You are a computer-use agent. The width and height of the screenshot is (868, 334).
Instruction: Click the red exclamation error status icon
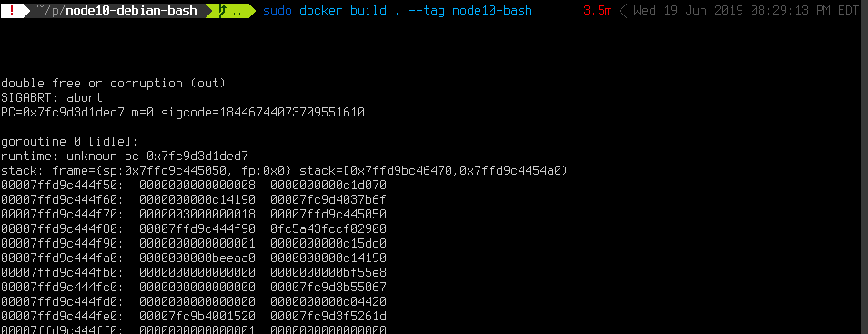(12, 11)
